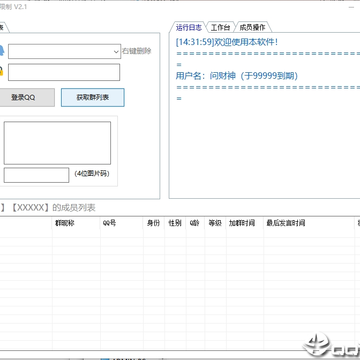Click the lock icon beside password field
Screen dimensions: 360x360
(1, 71)
